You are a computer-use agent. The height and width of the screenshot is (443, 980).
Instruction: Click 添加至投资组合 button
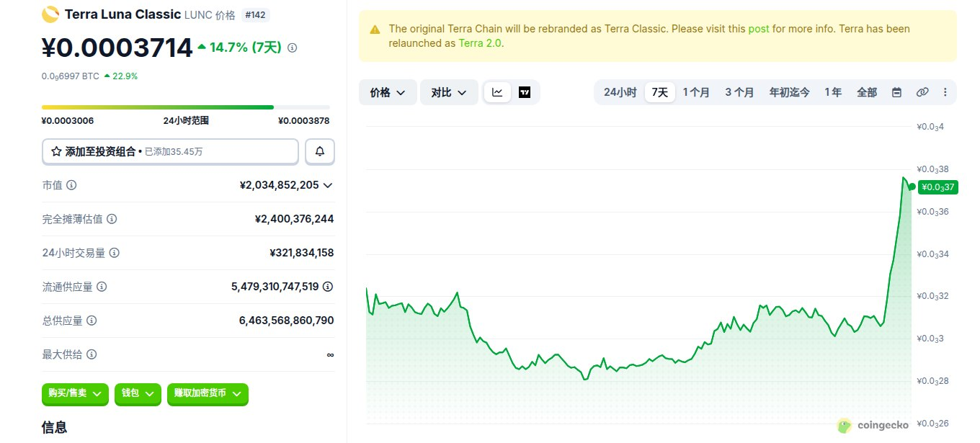pyautogui.click(x=170, y=152)
